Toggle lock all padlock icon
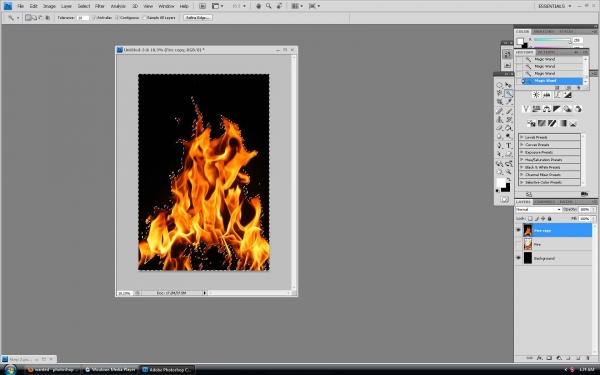This screenshot has width=600, height=375. [549, 218]
